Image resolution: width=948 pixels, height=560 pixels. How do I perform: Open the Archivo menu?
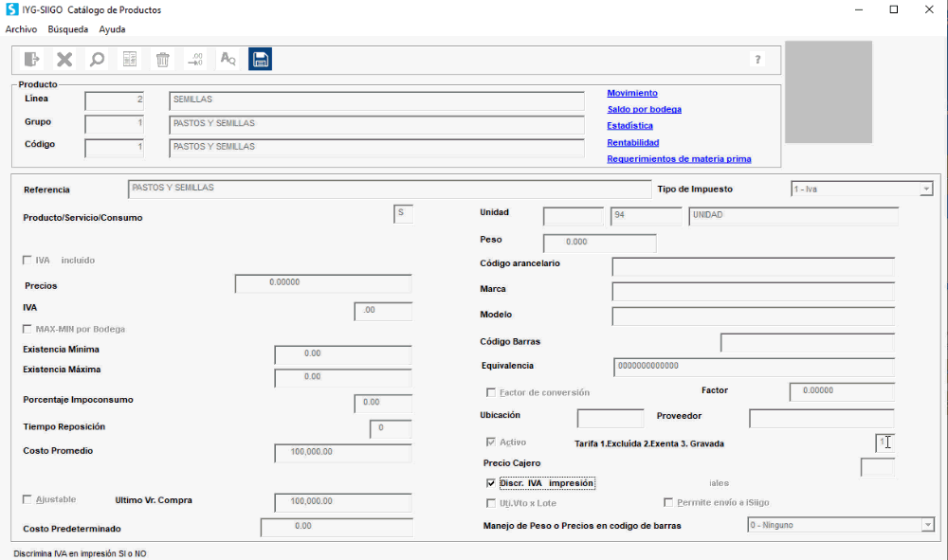21,29
